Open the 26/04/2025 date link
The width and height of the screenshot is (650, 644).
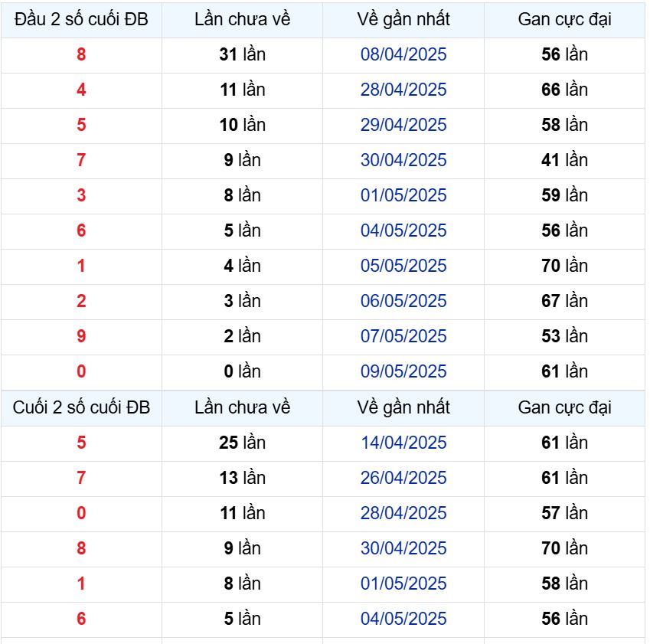tap(403, 479)
